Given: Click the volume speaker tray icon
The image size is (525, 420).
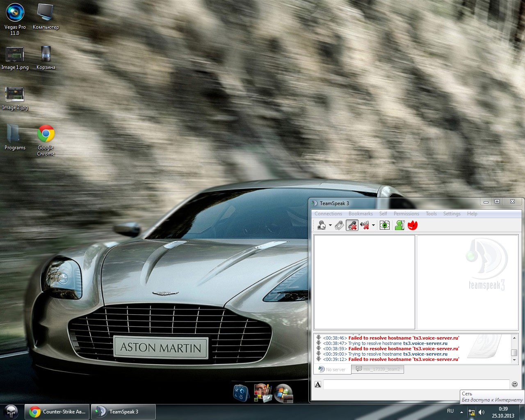Looking at the screenshot, I should tap(482, 412).
